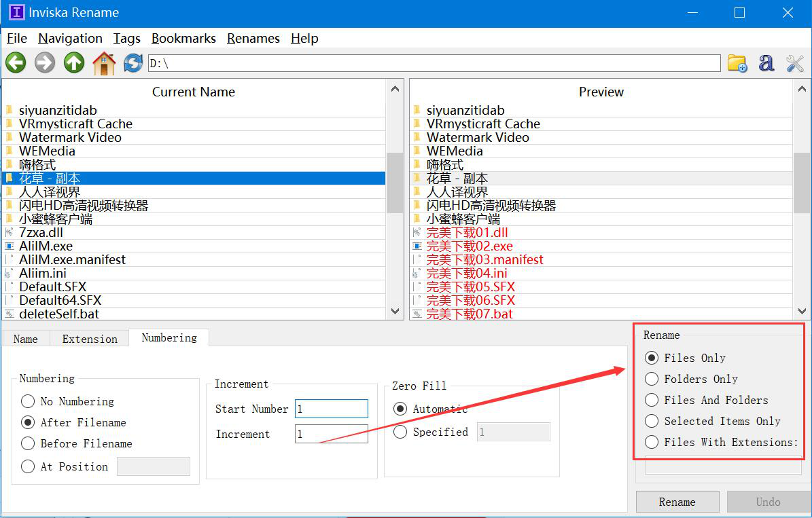Select 人人译视界 in Current Name list
812x518 pixels.
pyautogui.click(x=194, y=191)
